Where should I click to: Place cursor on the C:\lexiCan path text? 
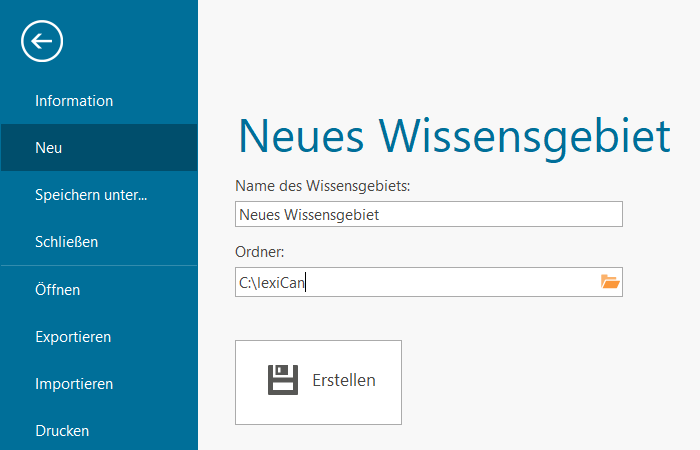[x=272, y=283]
